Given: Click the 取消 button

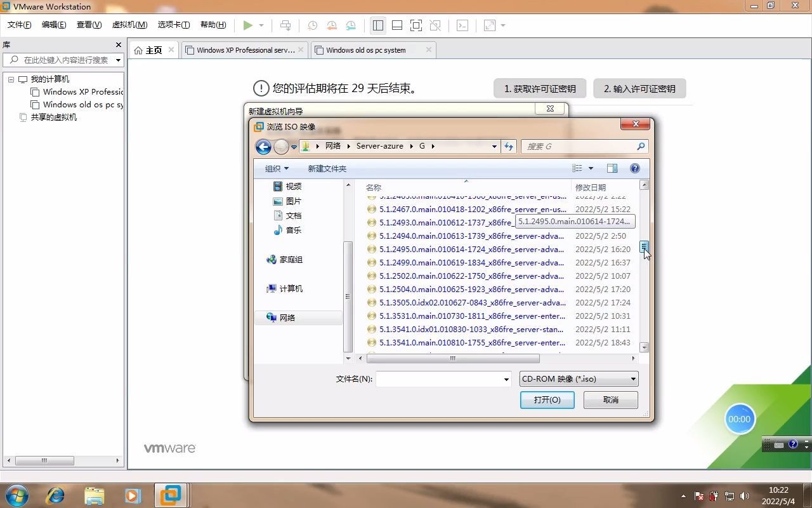Looking at the screenshot, I should [x=610, y=400].
